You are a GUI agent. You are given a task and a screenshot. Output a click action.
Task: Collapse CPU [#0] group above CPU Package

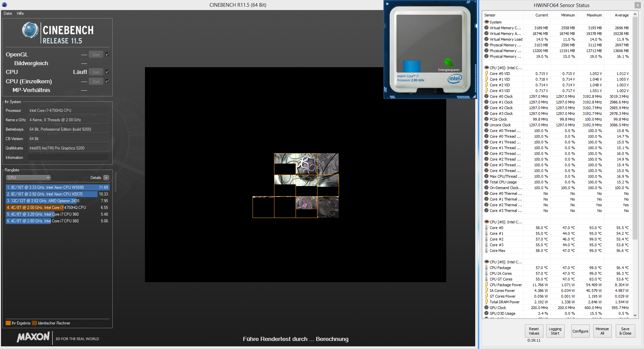click(x=503, y=262)
